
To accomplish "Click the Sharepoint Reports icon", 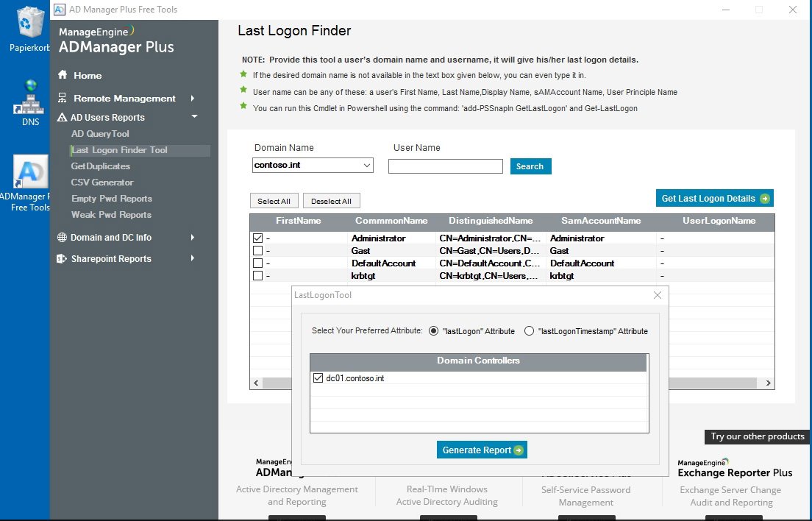I will pos(63,259).
